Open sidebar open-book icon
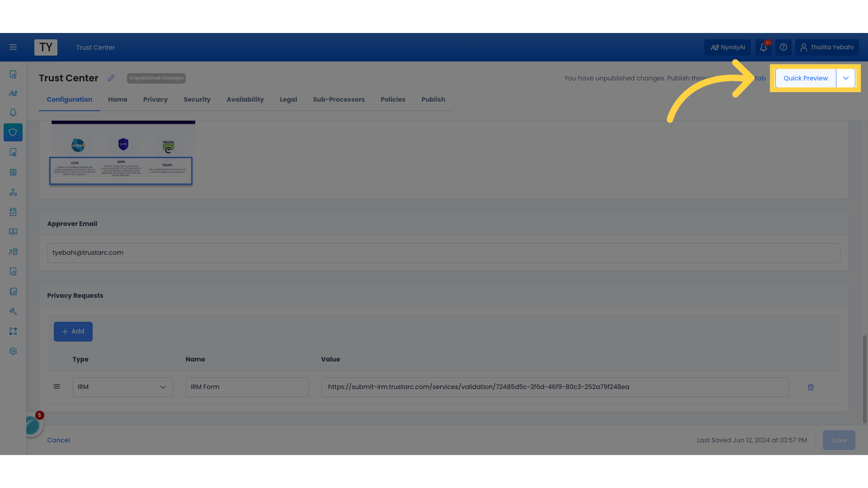Image resolution: width=868 pixels, height=488 pixels. 13,172
